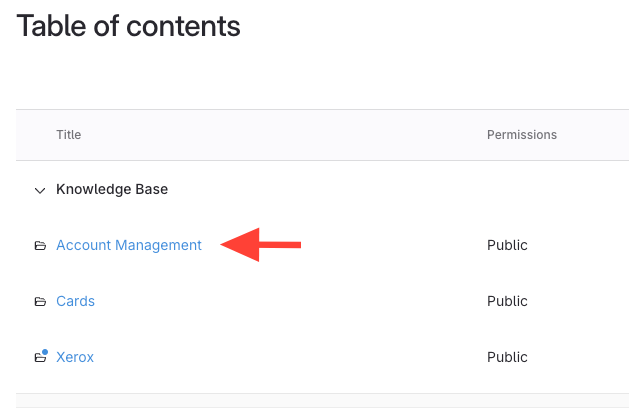Open the Account Management link
This screenshot has height=415, width=629.
129,245
